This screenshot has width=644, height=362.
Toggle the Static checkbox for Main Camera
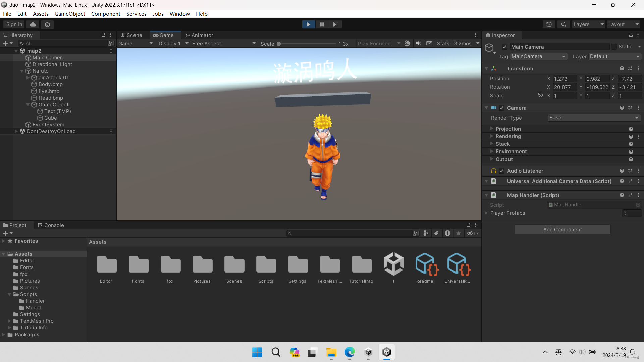(x=614, y=46)
